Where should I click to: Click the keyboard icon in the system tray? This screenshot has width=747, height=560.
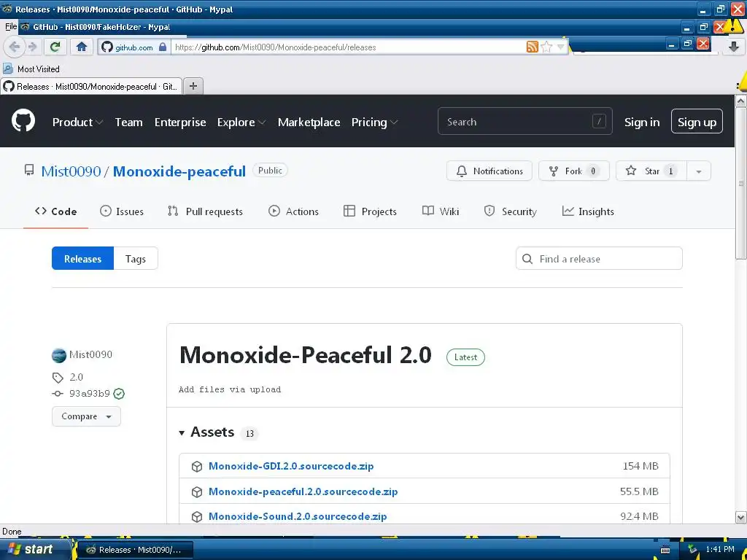[x=665, y=550]
